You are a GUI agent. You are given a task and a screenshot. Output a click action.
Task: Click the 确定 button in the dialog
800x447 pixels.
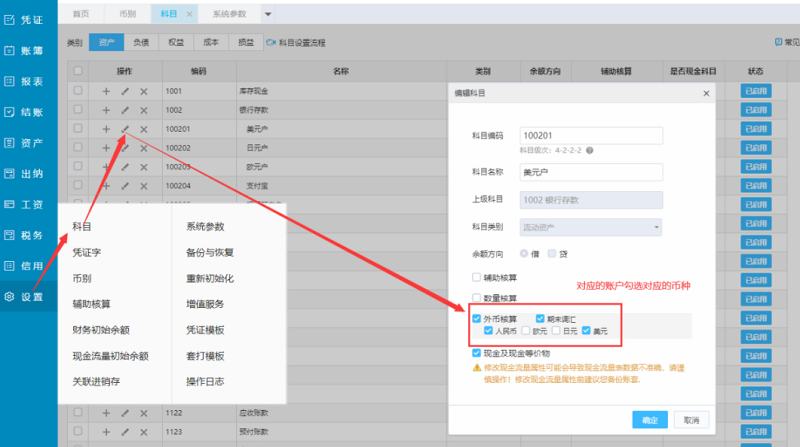[x=649, y=418]
